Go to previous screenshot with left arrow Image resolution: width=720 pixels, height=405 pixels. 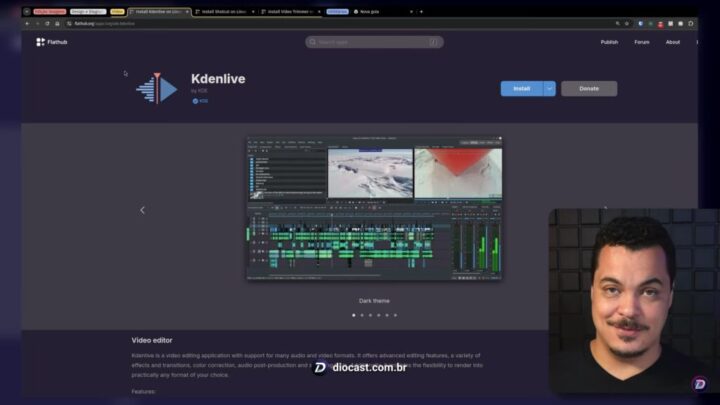[142, 210]
